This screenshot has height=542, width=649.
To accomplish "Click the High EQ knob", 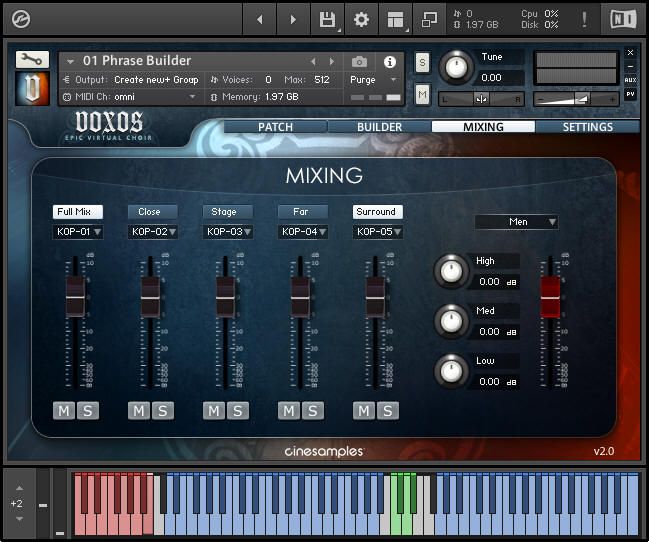I will click(x=451, y=271).
